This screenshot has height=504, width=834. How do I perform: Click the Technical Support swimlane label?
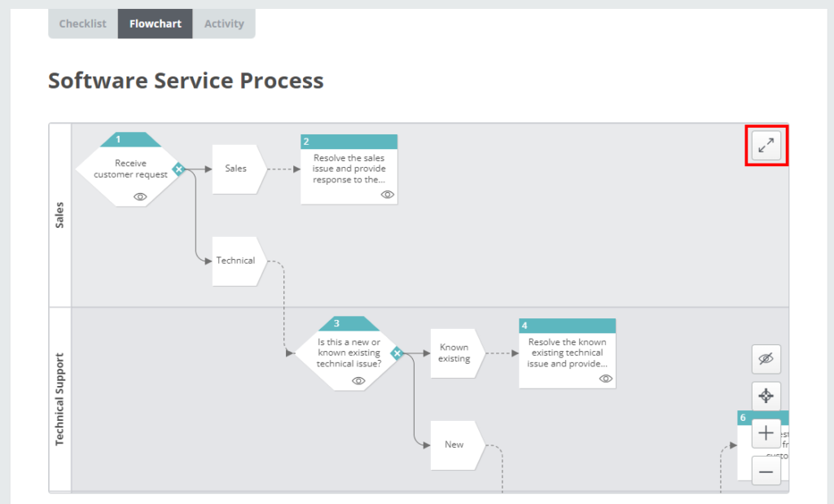(x=59, y=399)
